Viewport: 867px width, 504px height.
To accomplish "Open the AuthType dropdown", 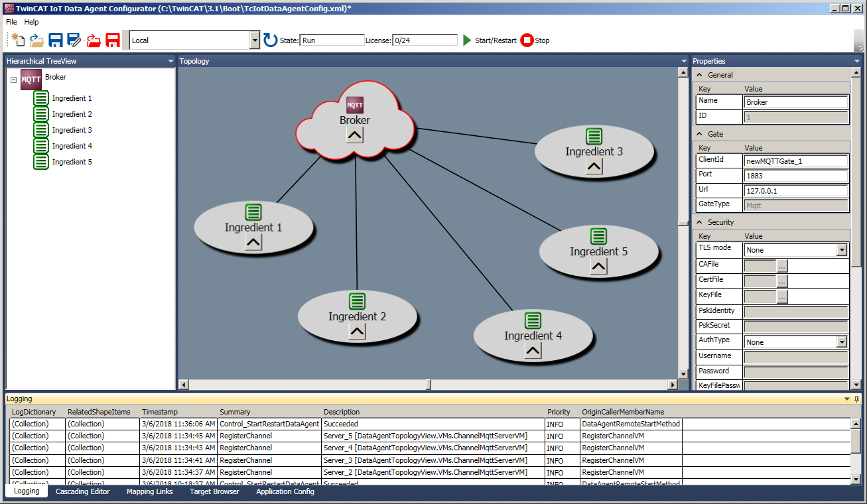I will coord(842,342).
